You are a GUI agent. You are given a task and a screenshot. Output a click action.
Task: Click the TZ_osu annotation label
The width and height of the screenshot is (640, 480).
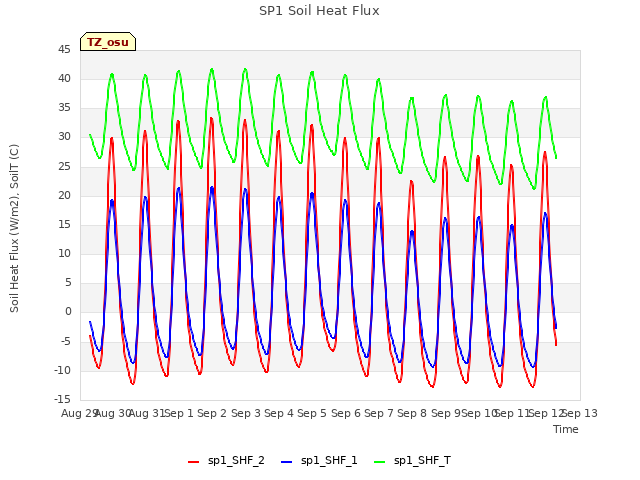[108, 42]
